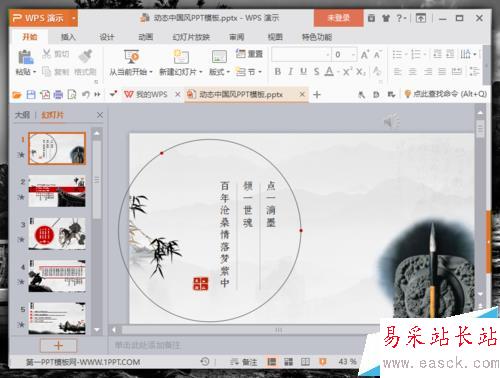Open the Insert (插入) ribbon tab
This screenshot has height=378, width=500.
click(x=68, y=37)
